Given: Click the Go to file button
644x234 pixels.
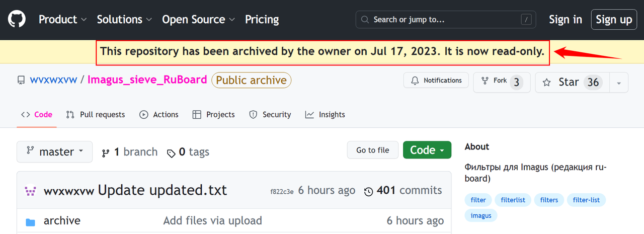Looking at the screenshot, I should (x=373, y=150).
